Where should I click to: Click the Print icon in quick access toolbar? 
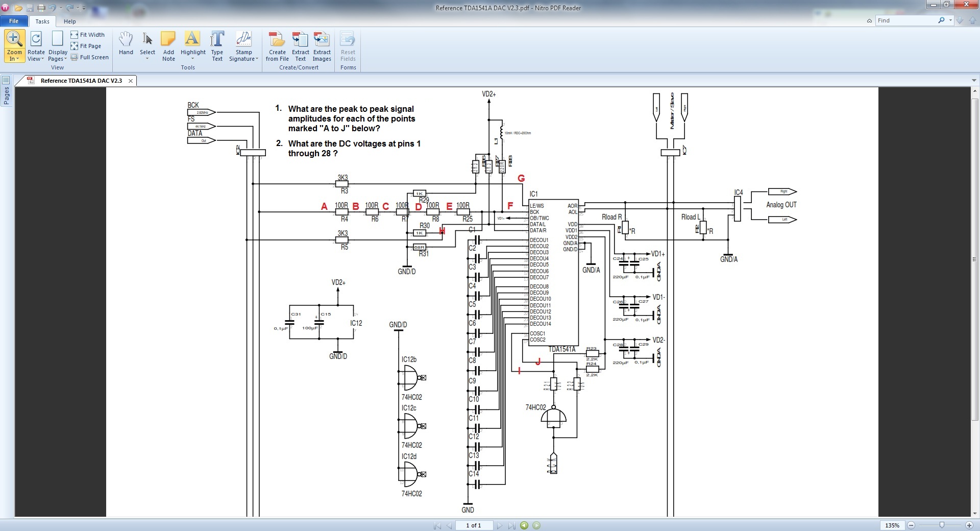point(41,8)
